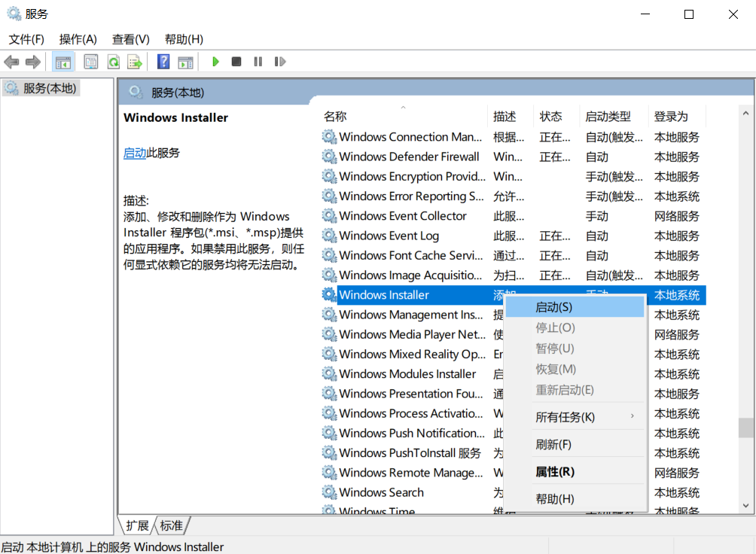The height and width of the screenshot is (554, 756).
Task: Click the Restart service toolbar icon
Action: pos(280,62)
